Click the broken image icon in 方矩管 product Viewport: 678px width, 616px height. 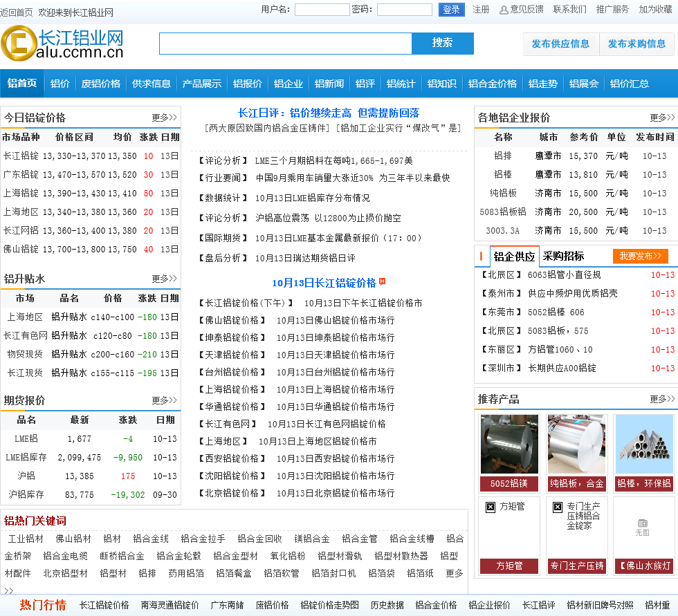(491, 507)
